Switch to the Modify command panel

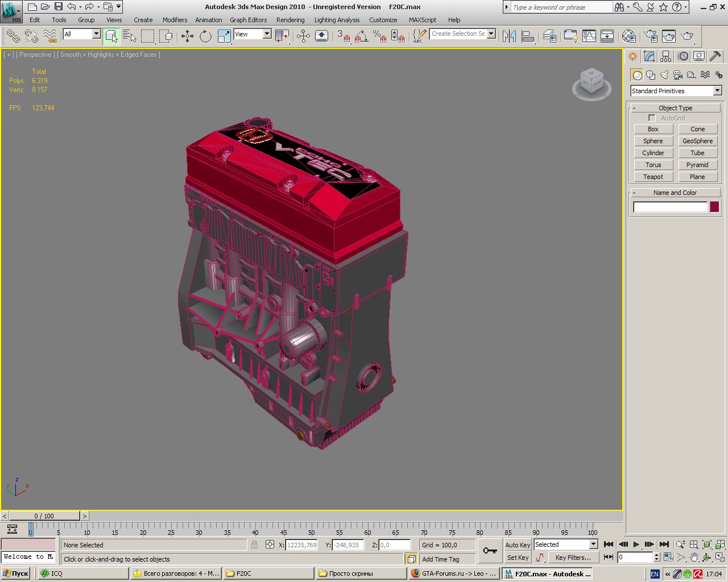650,56
